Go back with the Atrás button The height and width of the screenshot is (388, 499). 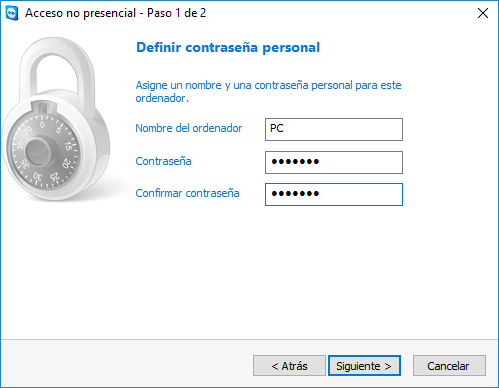(x=289, y=366)
